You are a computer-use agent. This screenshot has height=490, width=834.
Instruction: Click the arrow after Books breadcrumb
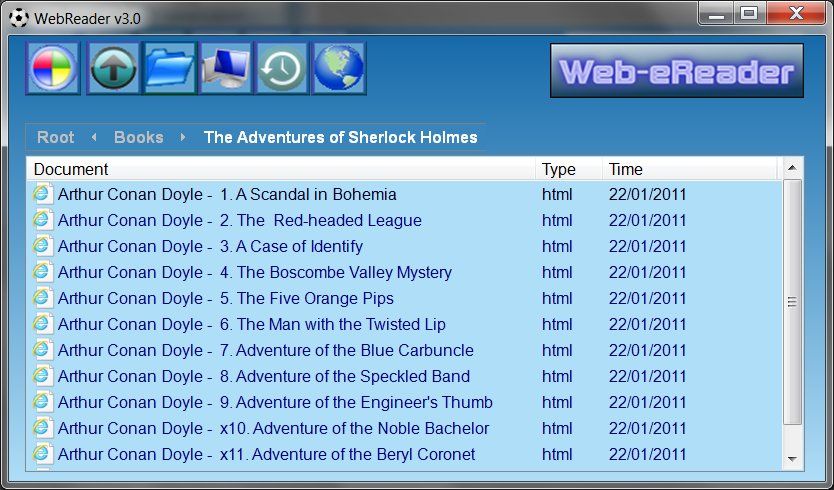(183, 137)
